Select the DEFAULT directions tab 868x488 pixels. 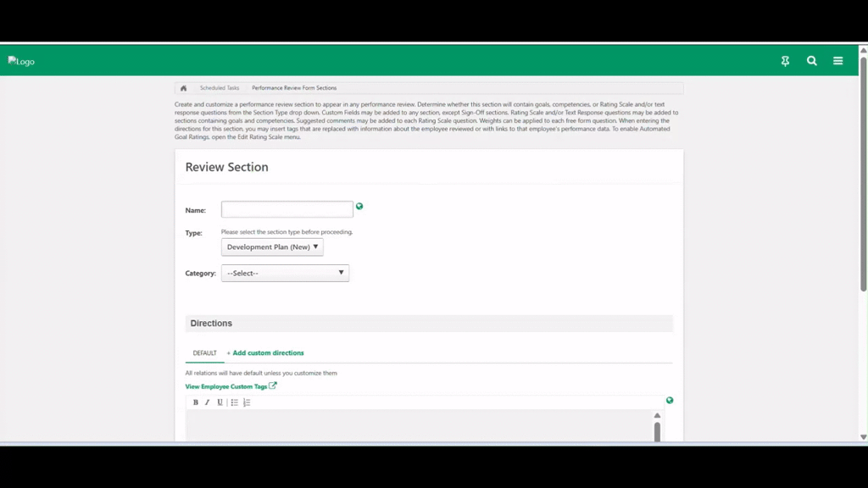coord(204,353)
